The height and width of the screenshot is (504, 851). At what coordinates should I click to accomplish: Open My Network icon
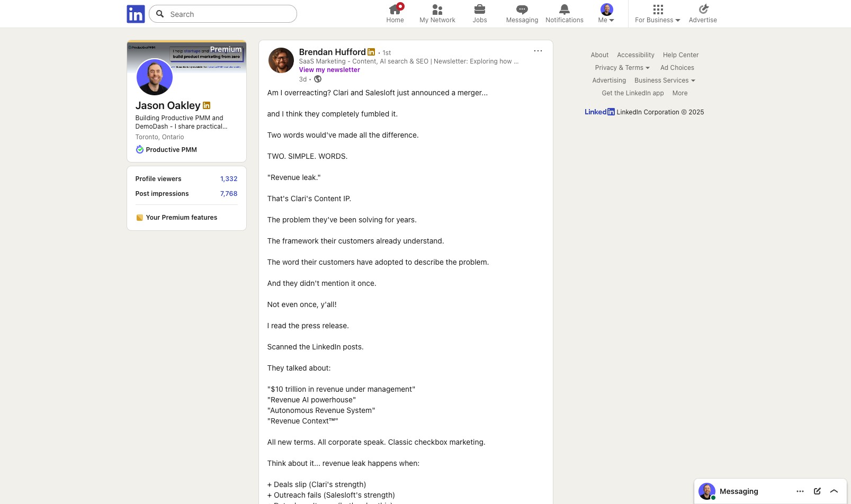point(437,9)
